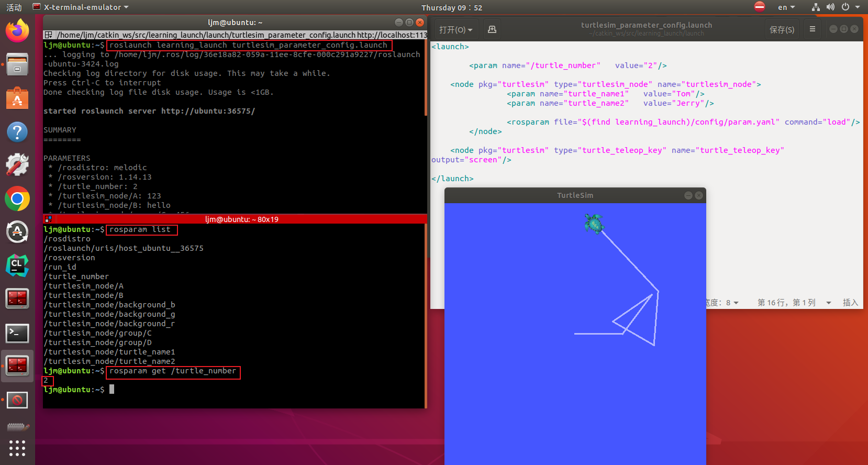The height and width of the screenshot is (465, 868).
Task: Click '/turtlesim_node/group/D' list entry
Action: (97, 342)
